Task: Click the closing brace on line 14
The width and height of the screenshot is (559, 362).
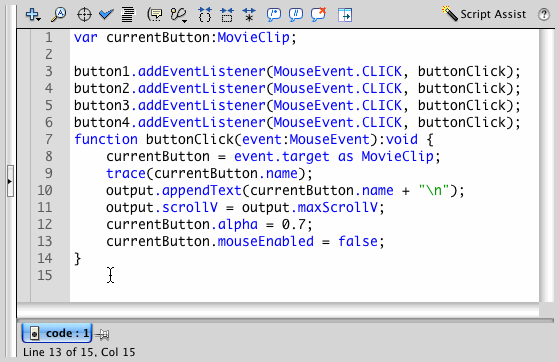Action: pyautogui.click(x=77, y=259)
